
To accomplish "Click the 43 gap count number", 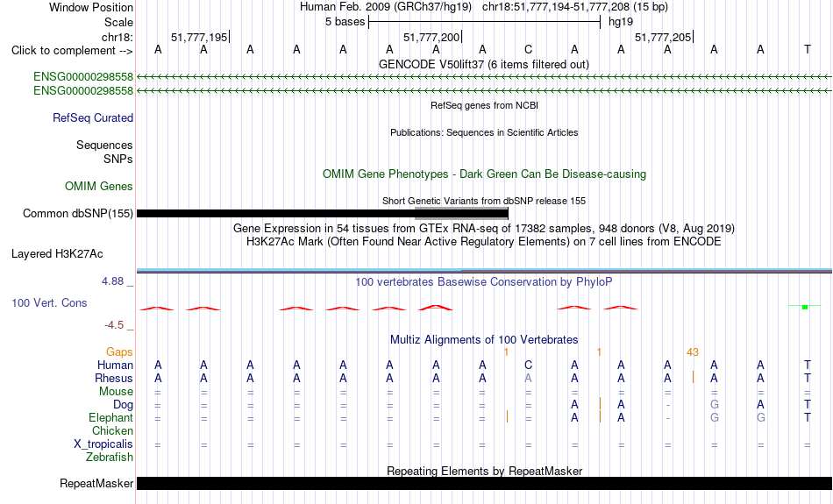I will pyautogui.click(x=692, y=352).
